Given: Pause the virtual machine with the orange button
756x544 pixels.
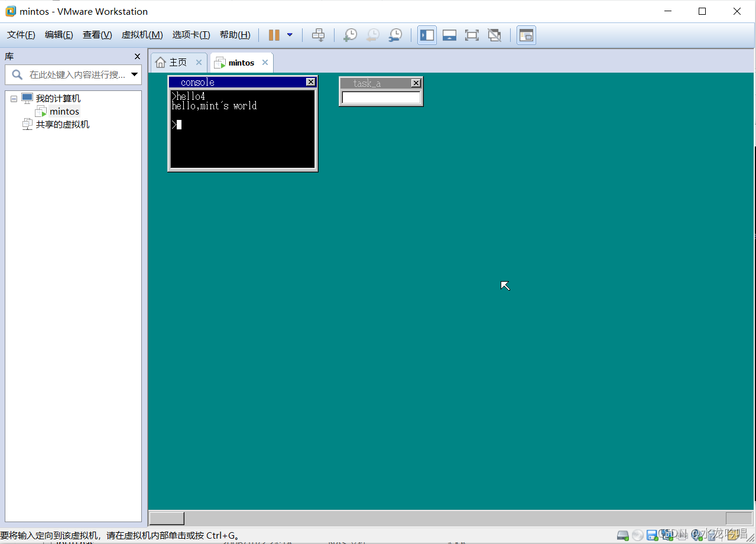Looking at the screenshot, I should (x=274, y=35).
